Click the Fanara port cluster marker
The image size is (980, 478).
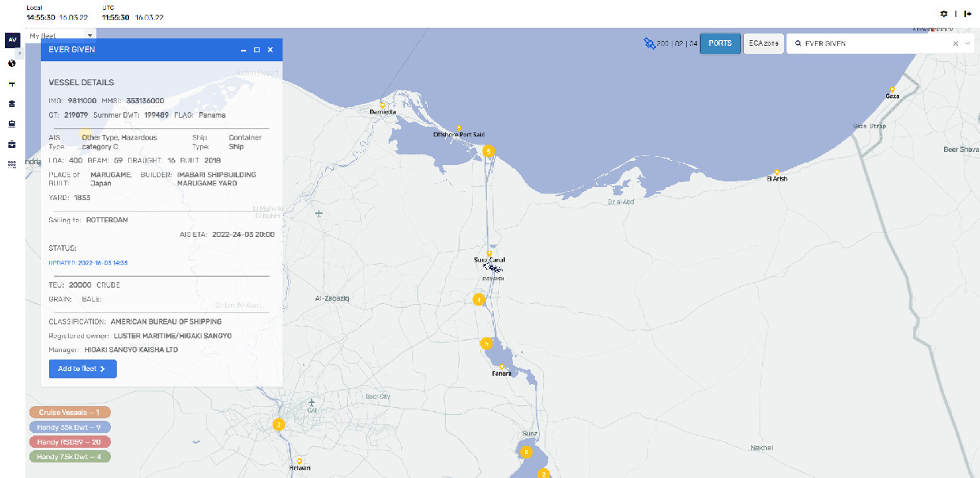click(486, 343)
